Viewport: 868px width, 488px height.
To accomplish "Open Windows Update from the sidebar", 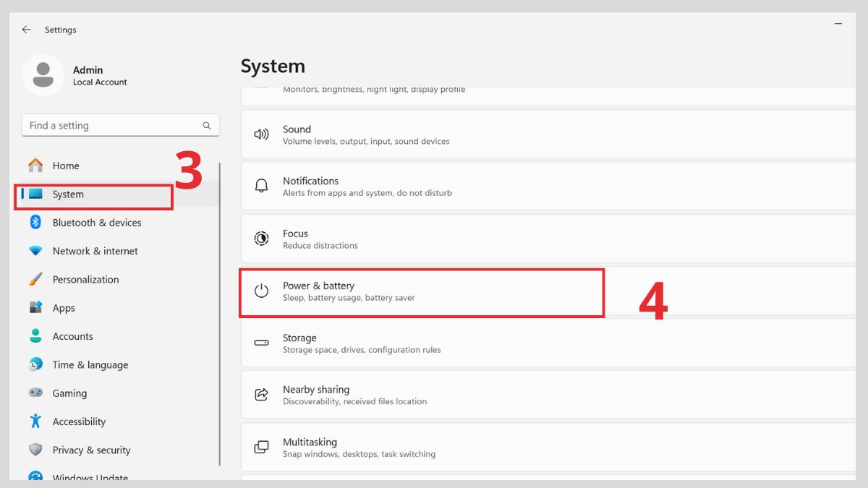I will 90,476.
